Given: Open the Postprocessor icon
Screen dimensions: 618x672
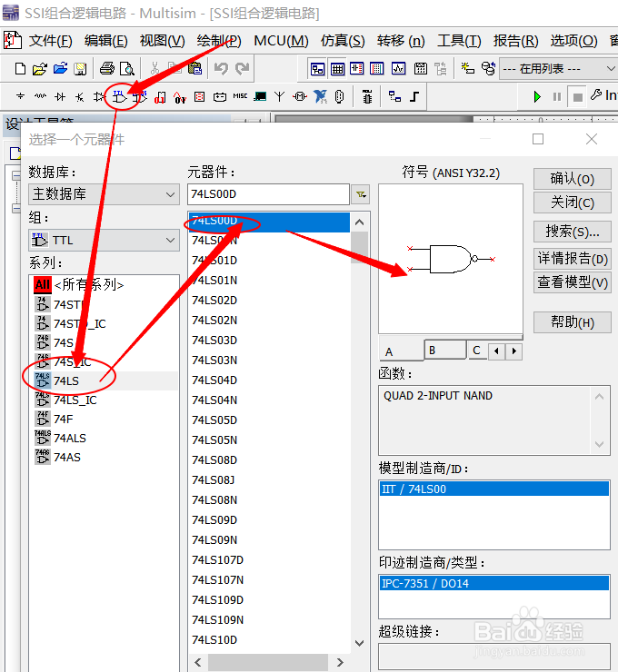Looking at the screenshot, I should coord(421,69).
